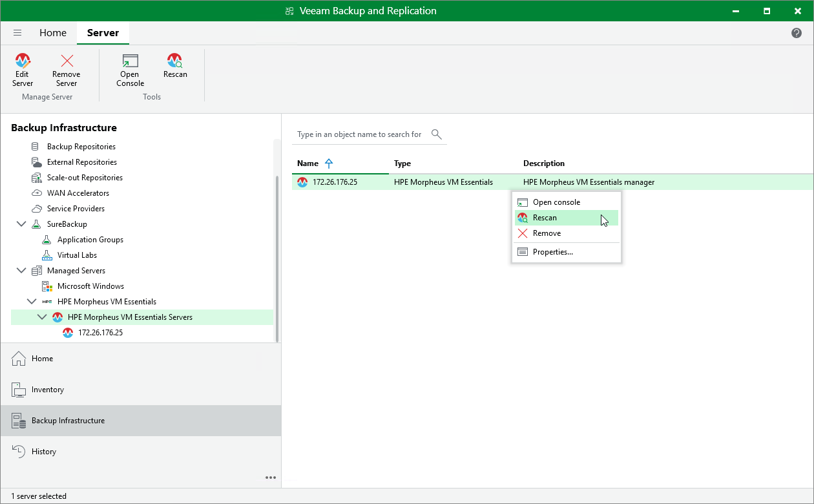Click the Remove Server ribbon icon
Viewport: 814px width, 504px height.
pos(67,61)
